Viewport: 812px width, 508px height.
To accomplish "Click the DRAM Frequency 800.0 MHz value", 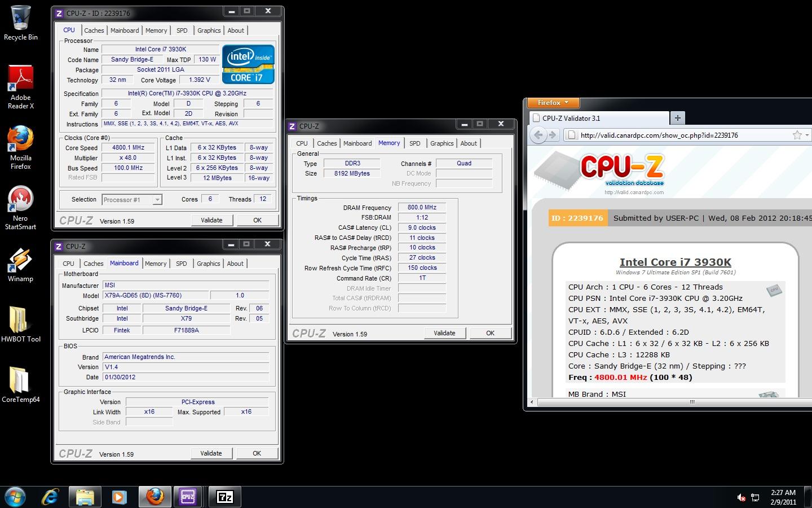I will [422, 207].
